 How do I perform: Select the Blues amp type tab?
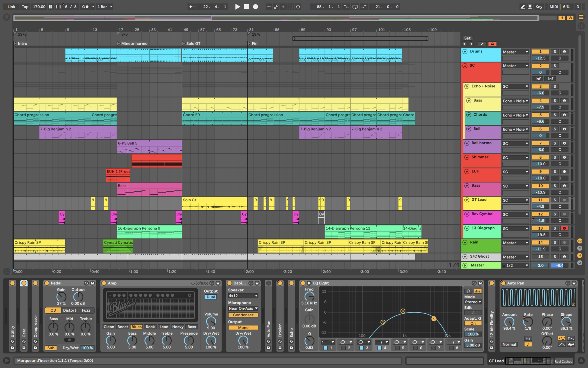pyautogui.click(x=136, y=327)
